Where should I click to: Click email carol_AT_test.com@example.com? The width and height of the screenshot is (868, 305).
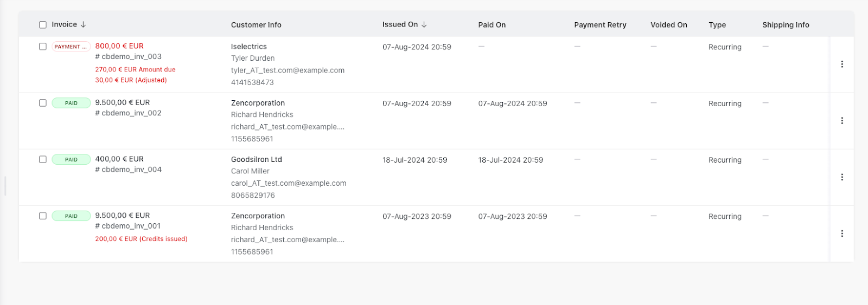(289, 183)
